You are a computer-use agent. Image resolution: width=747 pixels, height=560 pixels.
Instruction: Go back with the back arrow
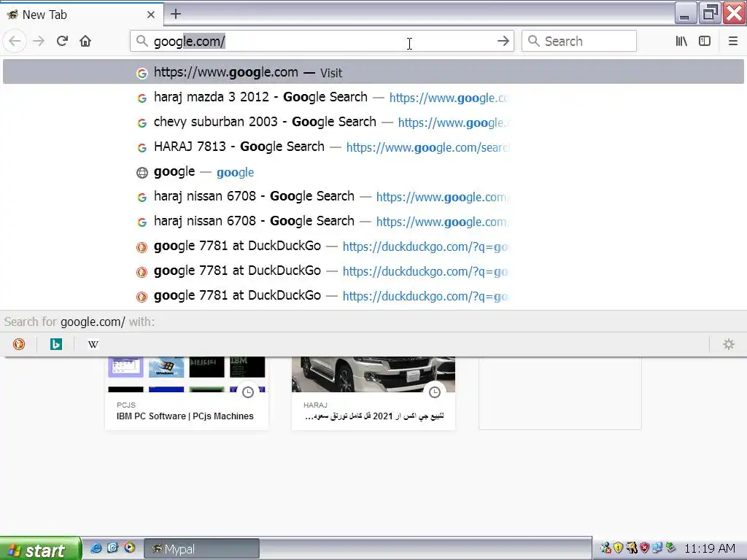[x=15, y=41]
